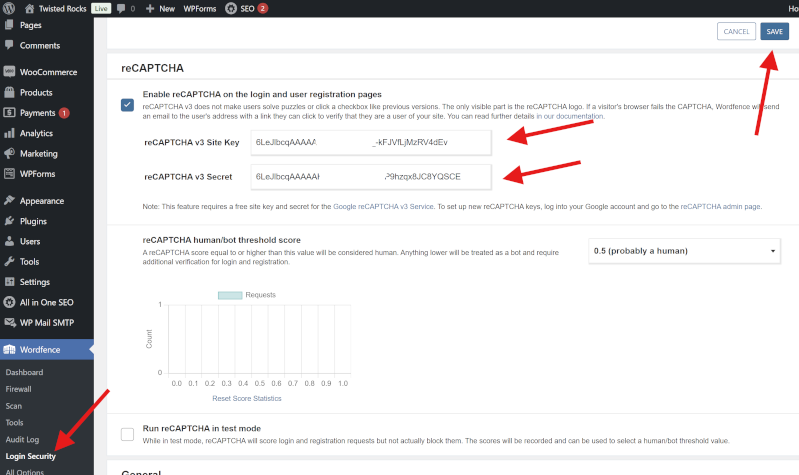Uncheck Enable reCAPTCHA on login pages
Screen dimensions: 799x475
pos(127,105)
